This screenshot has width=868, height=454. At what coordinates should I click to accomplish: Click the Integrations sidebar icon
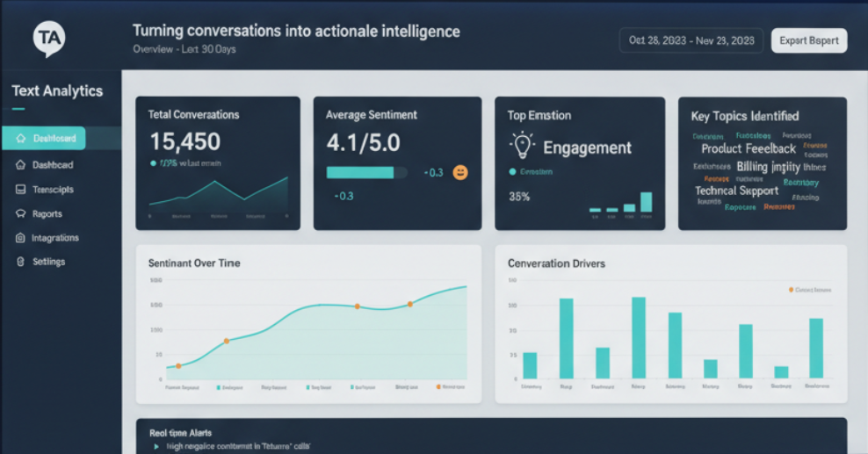21,238
